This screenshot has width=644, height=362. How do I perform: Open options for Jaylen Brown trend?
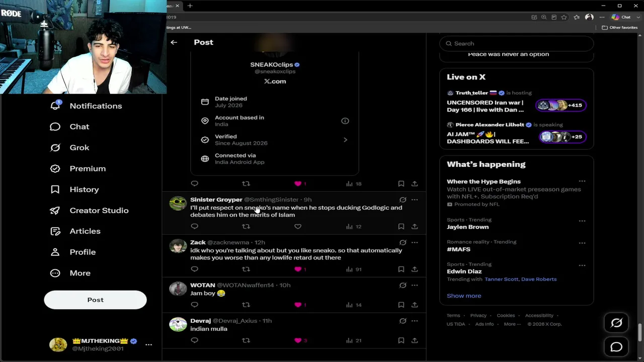[582, 221]
